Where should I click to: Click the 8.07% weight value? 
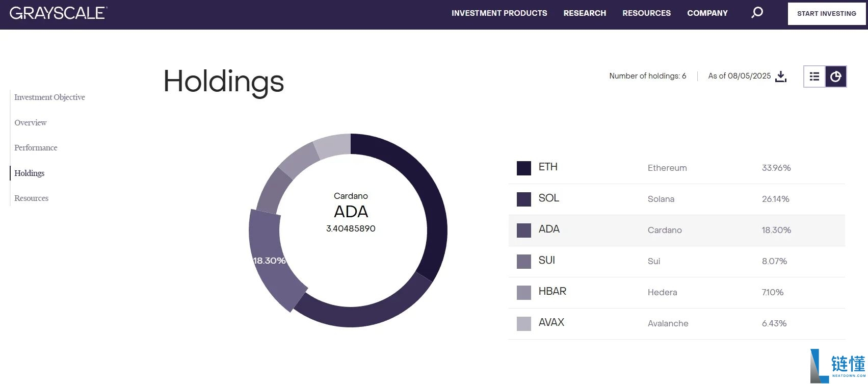click(x=775, y=261)
